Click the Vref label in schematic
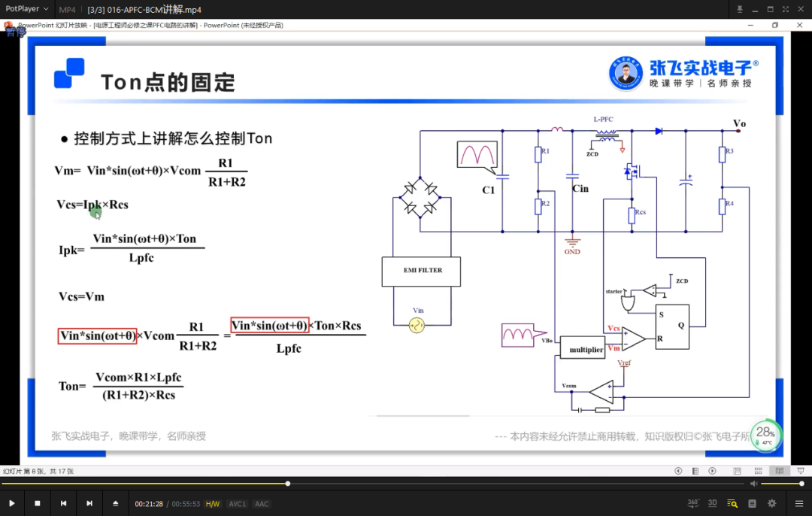The image size is (812, 516). 624,363
